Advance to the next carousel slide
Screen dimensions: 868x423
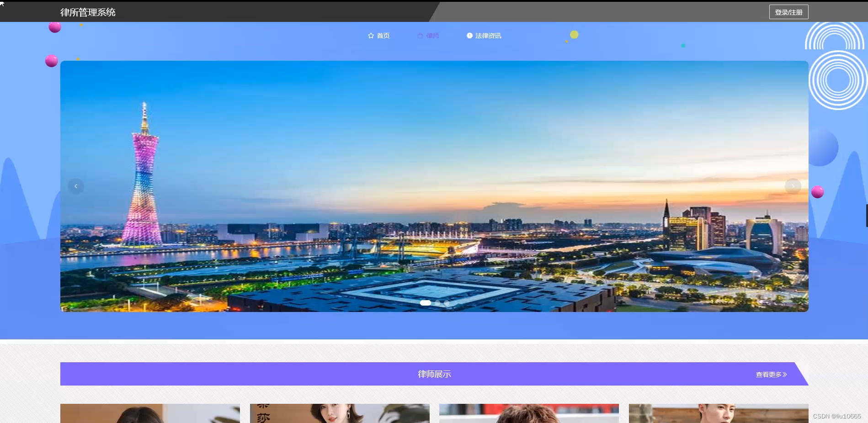tap(793, 186)
